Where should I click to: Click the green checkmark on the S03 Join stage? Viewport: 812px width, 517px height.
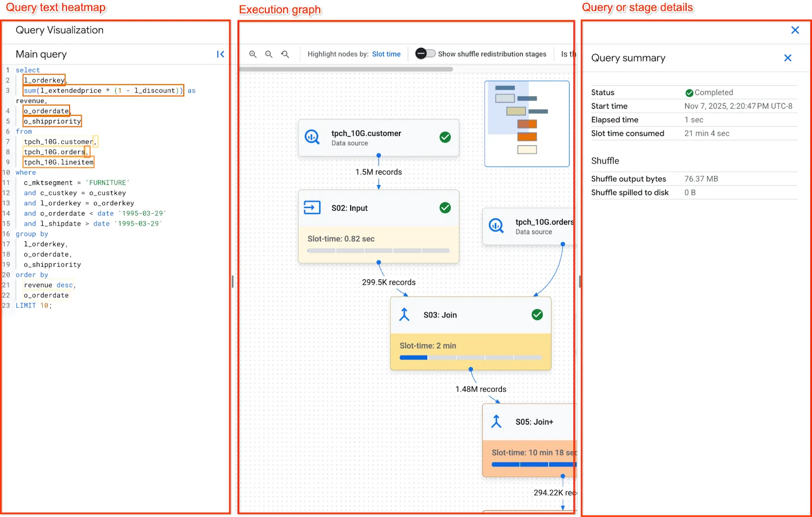point(537,315)
